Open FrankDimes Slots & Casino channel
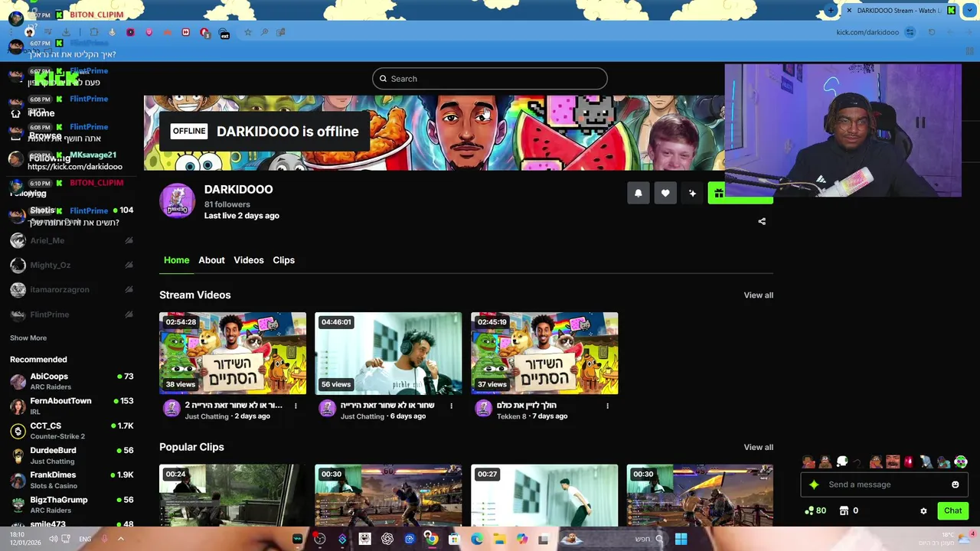Image resolution: width=980 pixels, height=551 pixels. (72, 480)
